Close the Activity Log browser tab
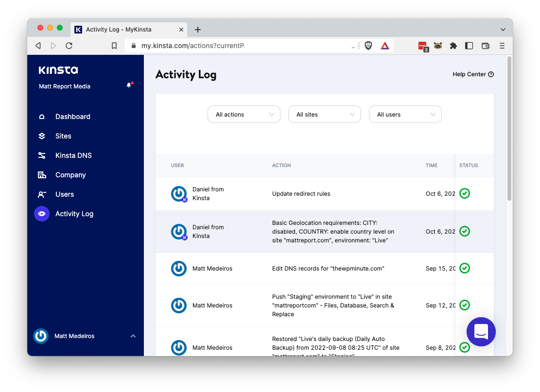The width and height of the screenshot is (540, 392). coord(181,30)
